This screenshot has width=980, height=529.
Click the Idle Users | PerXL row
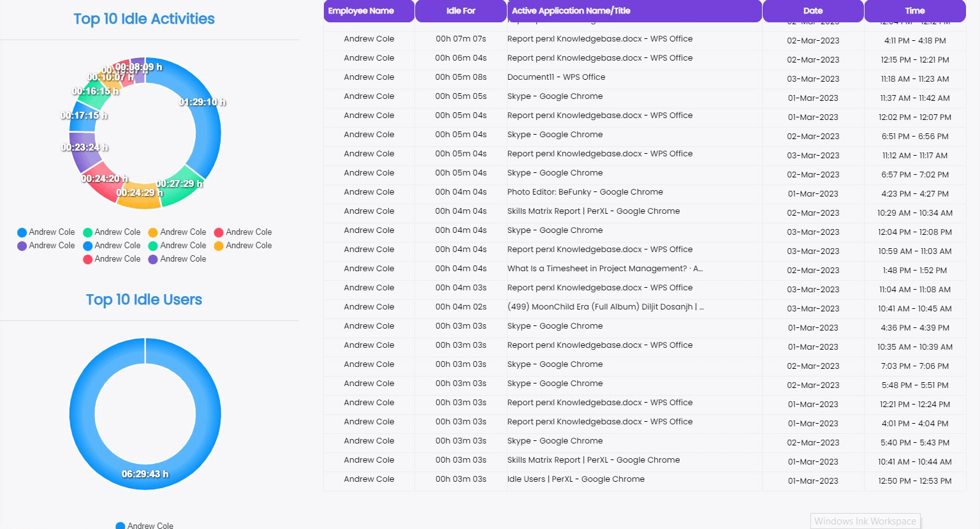pos(576,479)
